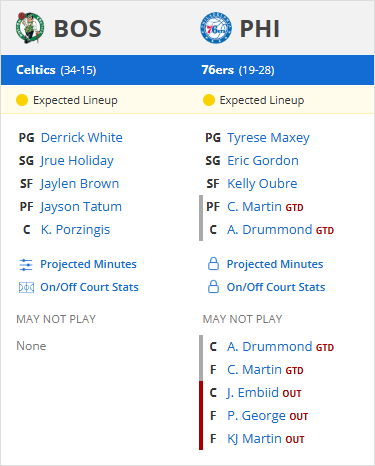Click the Celtics On/Off Court Stats court icon

[26, 287]
